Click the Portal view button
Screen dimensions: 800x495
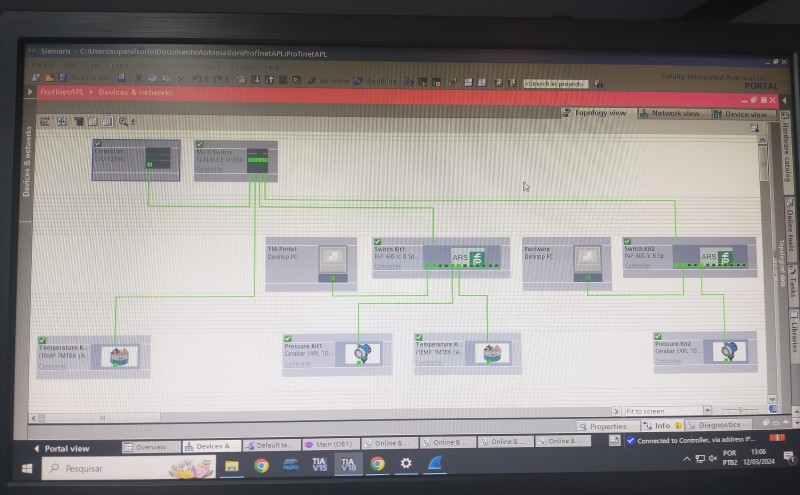click(x=62, y=448)
